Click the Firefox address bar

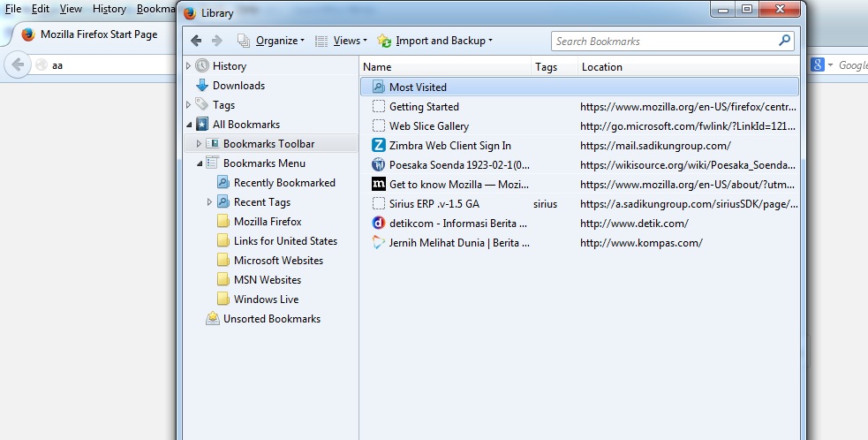(105, 65)
